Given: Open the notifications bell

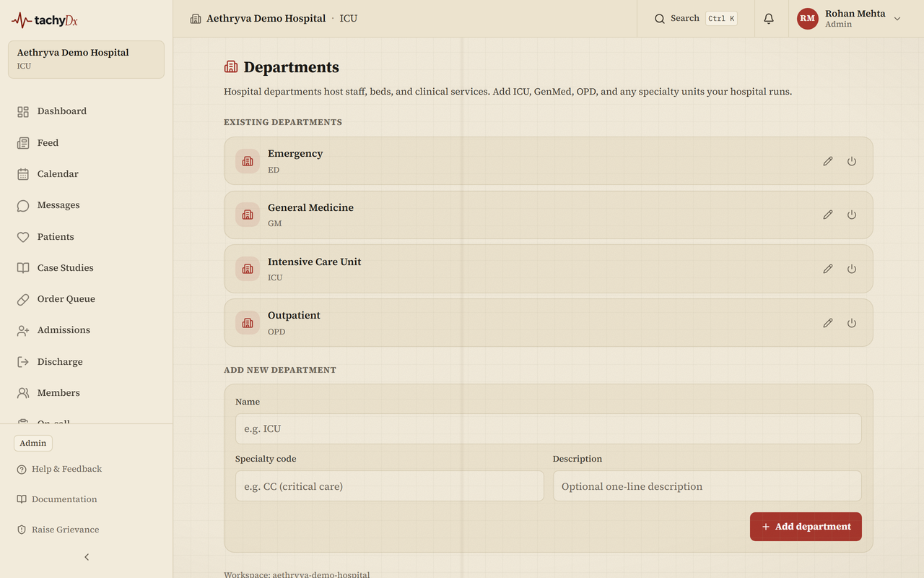Looking at the screenshot, I should coord(769,19).
